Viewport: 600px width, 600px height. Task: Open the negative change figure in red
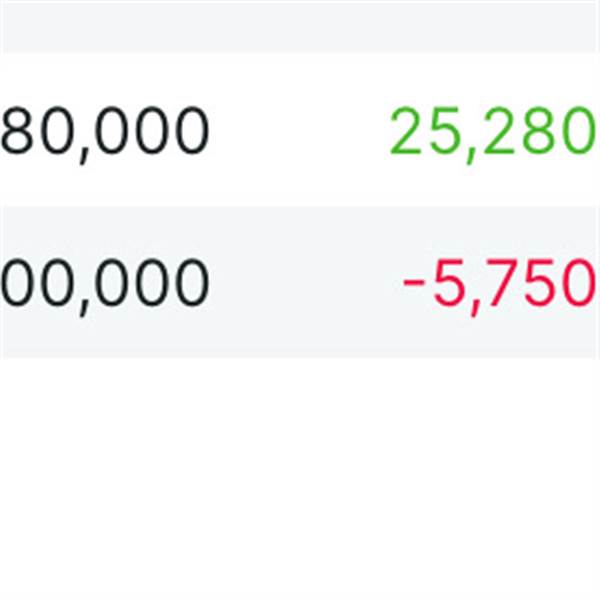pyautogui.click(x=497, y=284)
